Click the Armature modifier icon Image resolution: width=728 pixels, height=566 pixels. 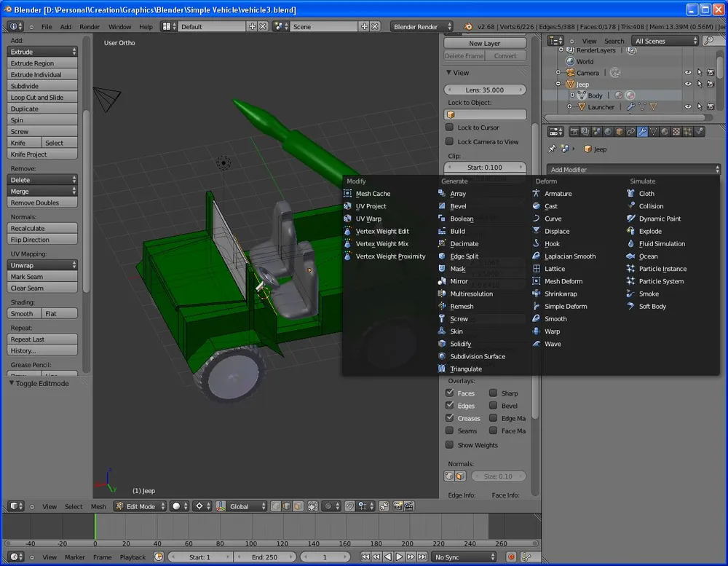point(537,194)
